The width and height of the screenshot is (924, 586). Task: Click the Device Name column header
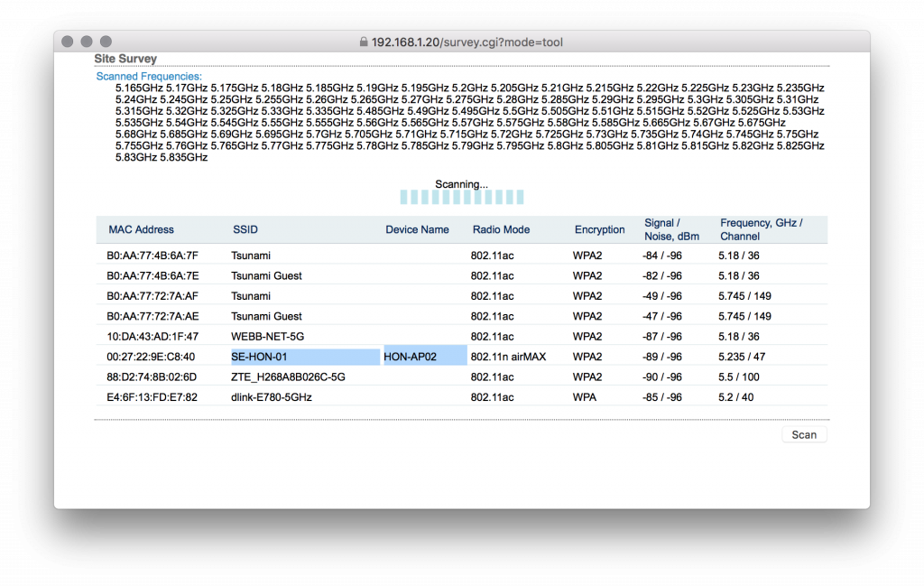tap(417, 229)
